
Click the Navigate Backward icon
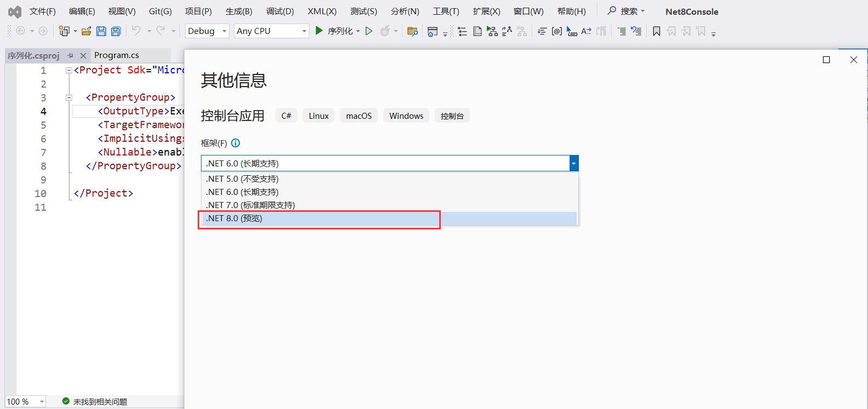pyautogui.click(x=21, y=31)
